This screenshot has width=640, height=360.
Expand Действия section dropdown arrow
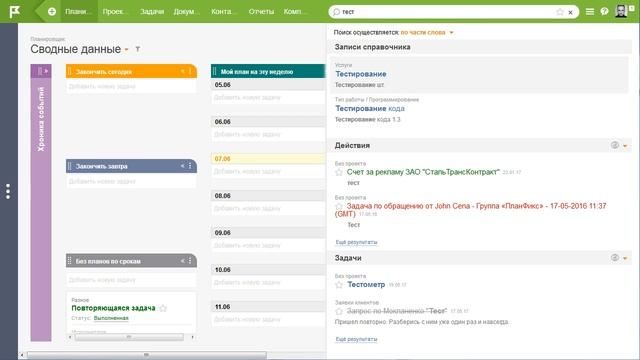[x=625, y=146]
